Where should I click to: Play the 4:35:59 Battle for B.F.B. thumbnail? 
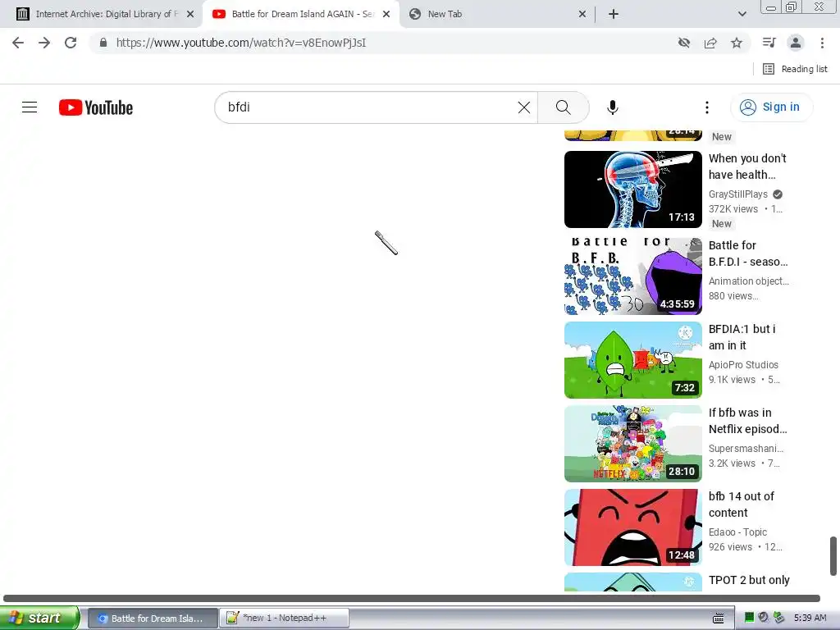[632, 276]
